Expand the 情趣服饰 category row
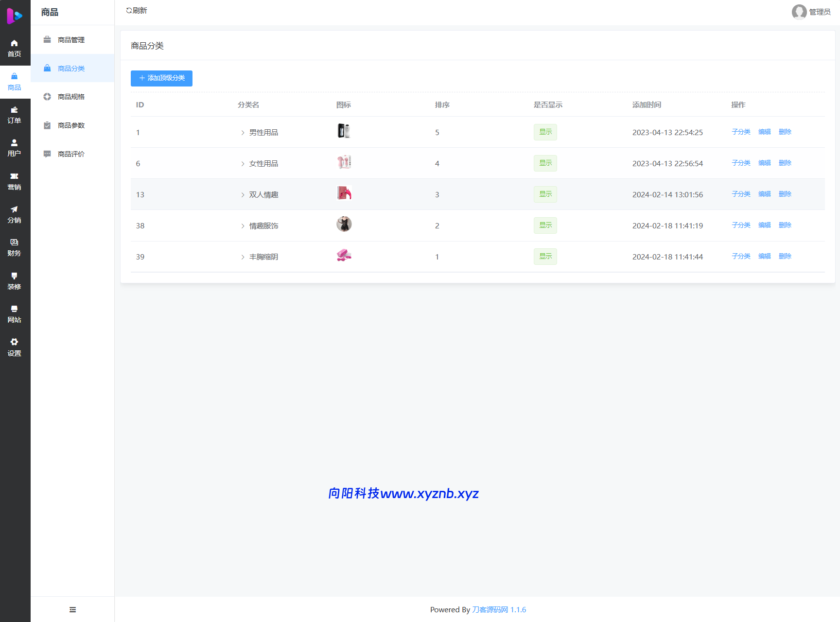The width and height of the screenshot is (840, 622). click(243, 226)
